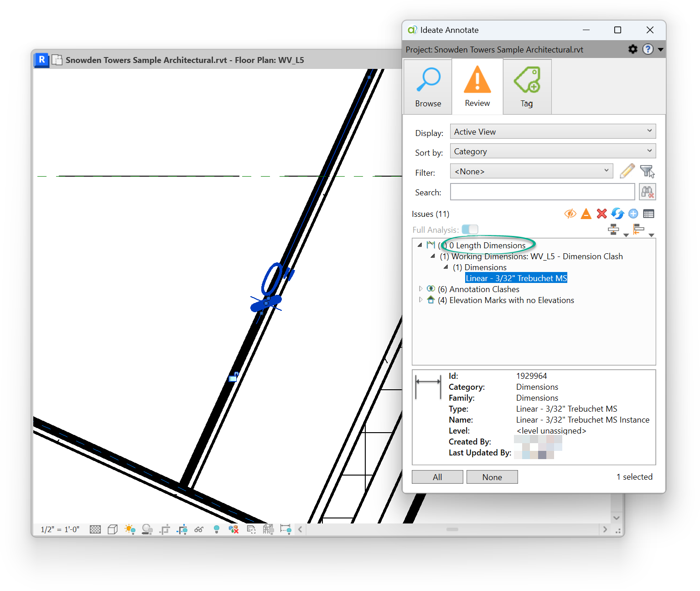
Task: Open the help question mark icon
Action: point(648,49)
